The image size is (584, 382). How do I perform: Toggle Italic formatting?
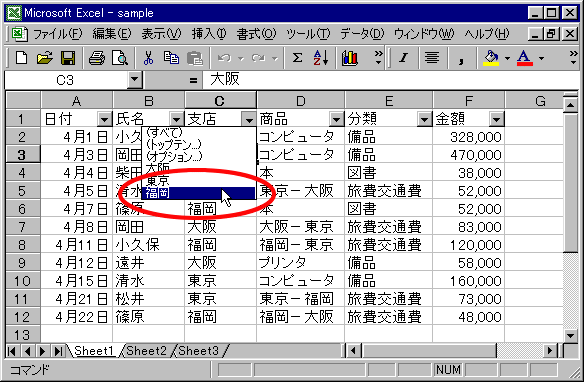[403, 58]
